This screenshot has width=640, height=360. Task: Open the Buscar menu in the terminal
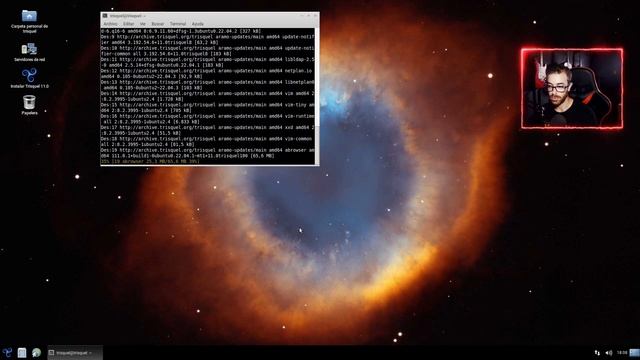tap(158, 24)
